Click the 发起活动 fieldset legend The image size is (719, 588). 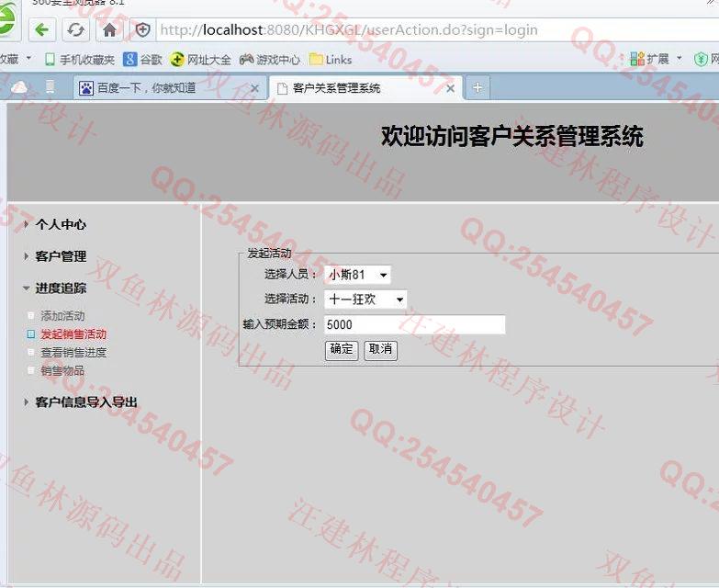point(269,254)
